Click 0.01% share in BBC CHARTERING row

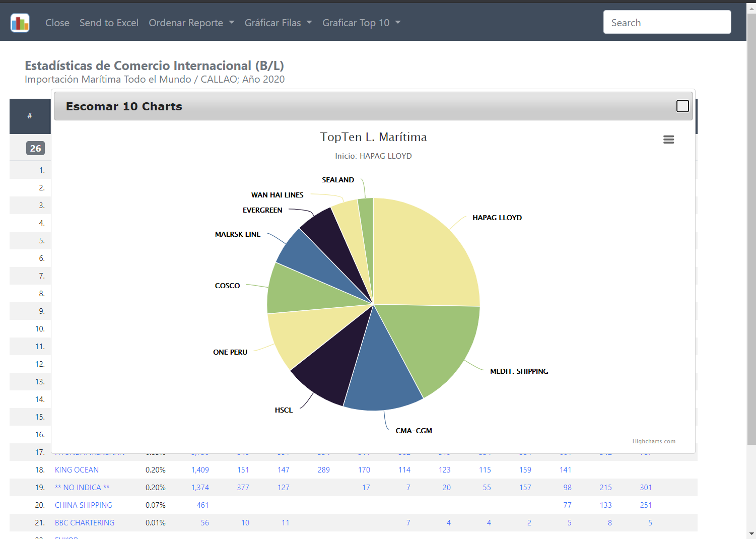(156, 523)
